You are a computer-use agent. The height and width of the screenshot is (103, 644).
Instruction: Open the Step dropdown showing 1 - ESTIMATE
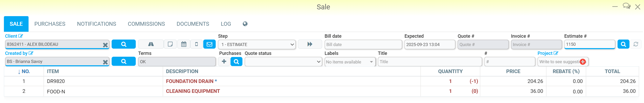257,44
